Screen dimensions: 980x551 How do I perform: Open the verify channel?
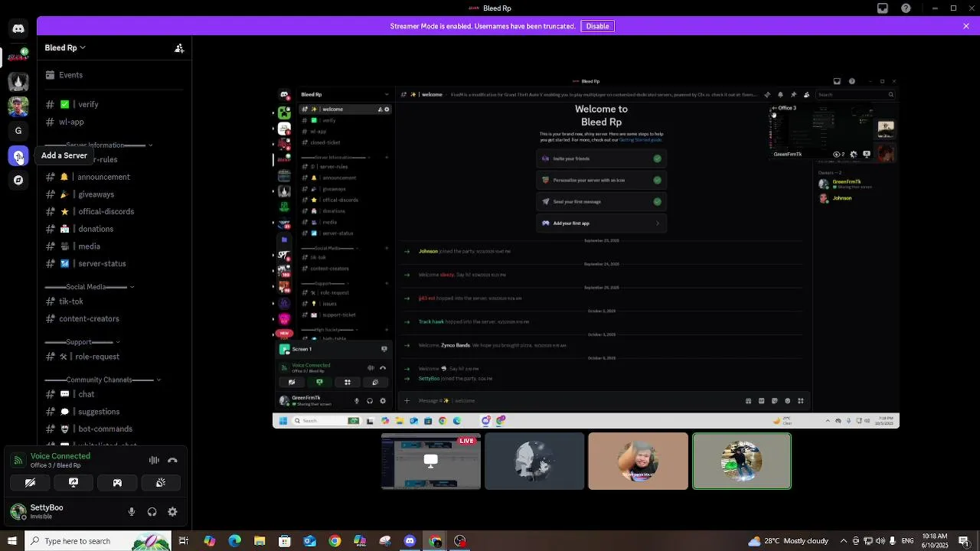pyautogui.click(x=115, y=104)
